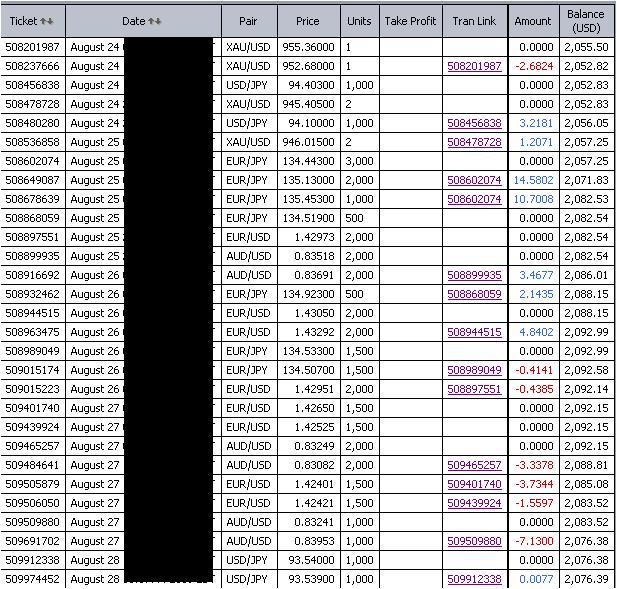The image size is (617, 589).
Task: Open transaction link 508989049
Action: pos(475,370)
